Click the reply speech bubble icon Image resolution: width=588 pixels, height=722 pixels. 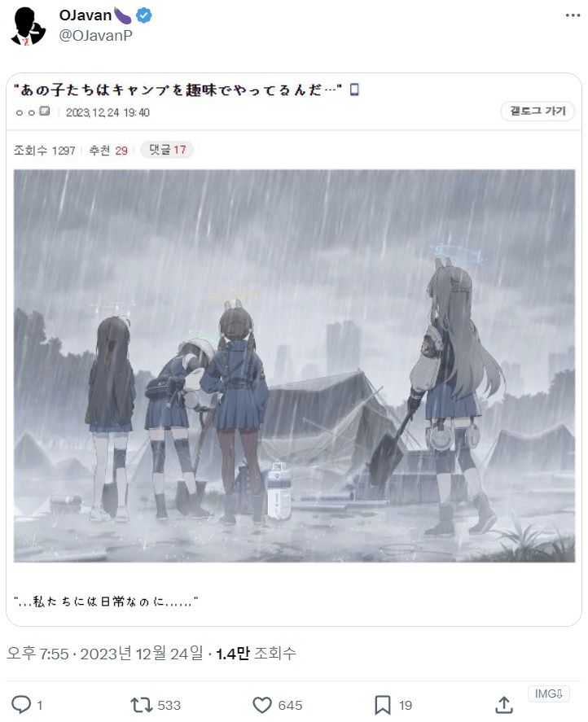point(20,705)
